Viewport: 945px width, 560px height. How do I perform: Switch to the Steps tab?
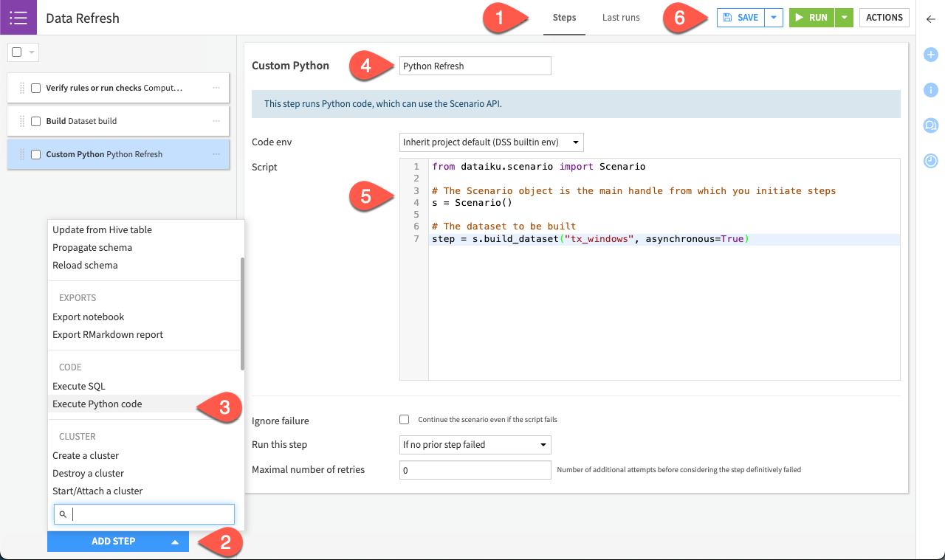click(x=564, y=18)
